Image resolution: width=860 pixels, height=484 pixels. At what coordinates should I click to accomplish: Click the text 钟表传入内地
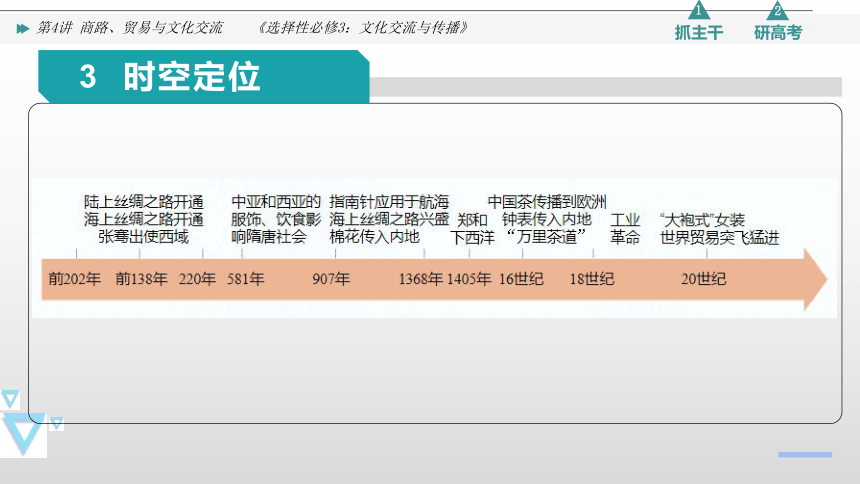[x=547, y=220]
